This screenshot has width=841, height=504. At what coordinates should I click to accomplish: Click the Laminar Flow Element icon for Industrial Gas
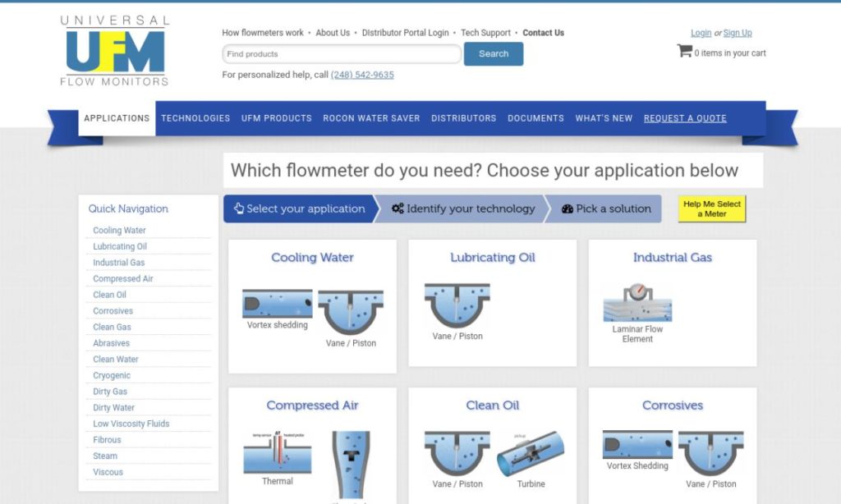637,304
